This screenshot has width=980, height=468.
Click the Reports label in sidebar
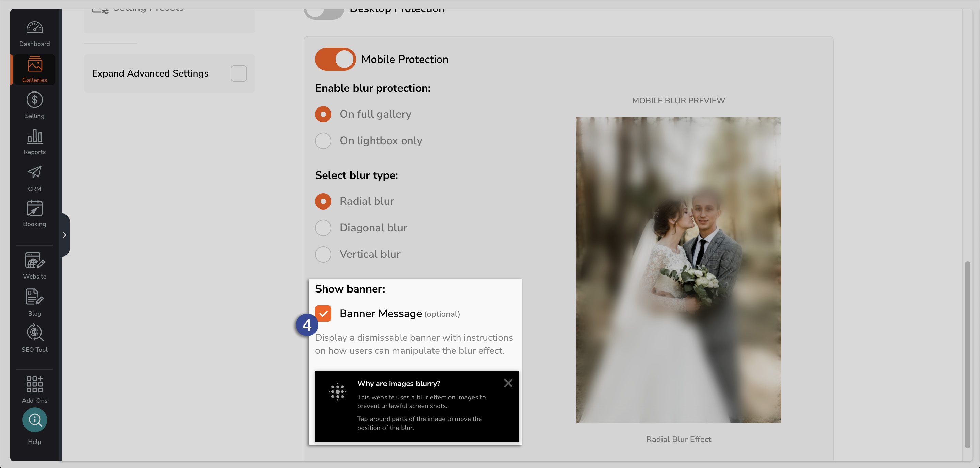[35, 152]
